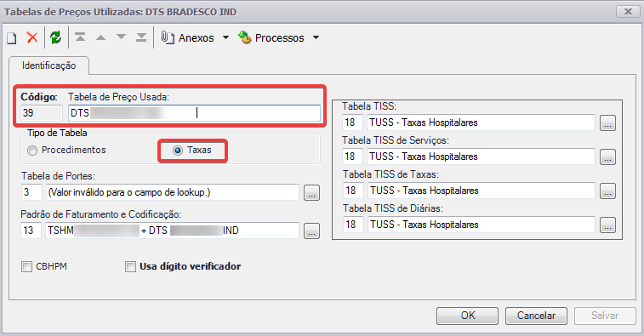Screen dimensions: 644x336
Task: Go to last record arrow icon
Action: click(x=141, y=37)
